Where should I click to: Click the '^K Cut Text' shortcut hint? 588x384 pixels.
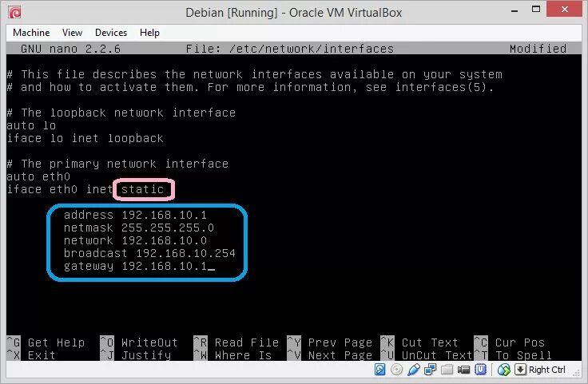[419, 342]
